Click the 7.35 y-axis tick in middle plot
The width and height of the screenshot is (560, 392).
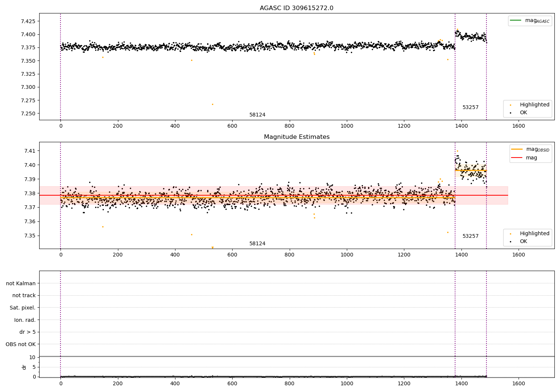(x=30, y=236)
